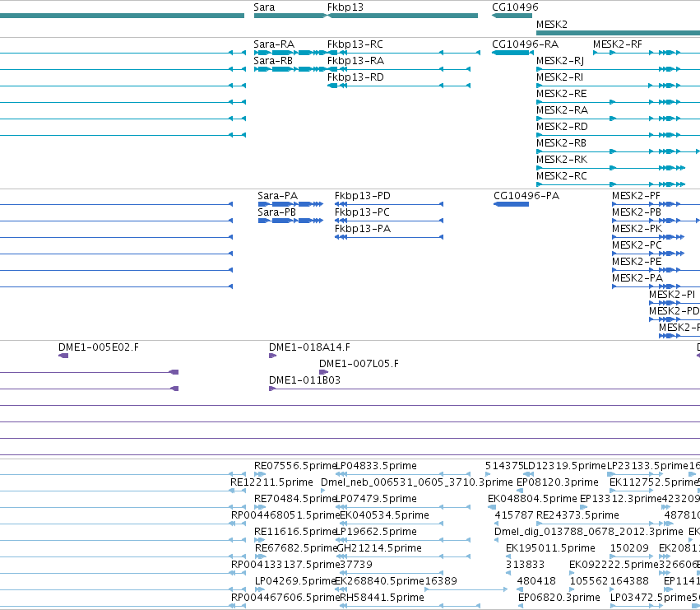Select the 'DME1-011B03' label

pos(304,381)
